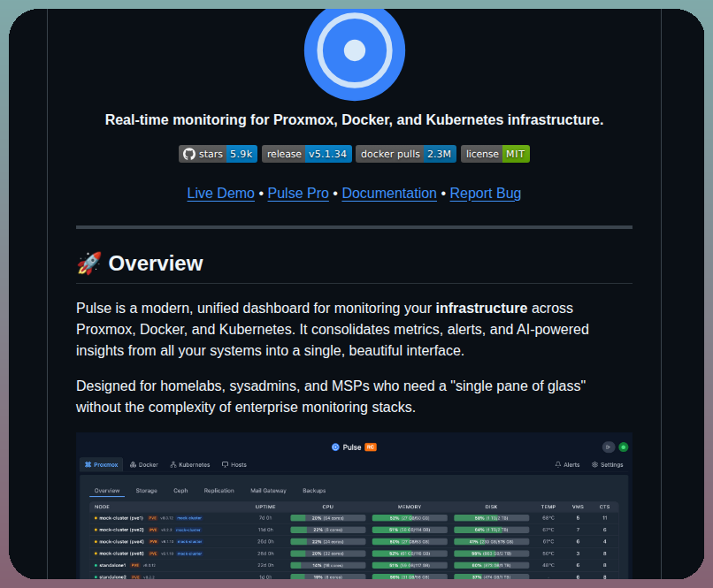713x588 pixels.
Task: Click the DISK column header
Action: coord(491,507)
